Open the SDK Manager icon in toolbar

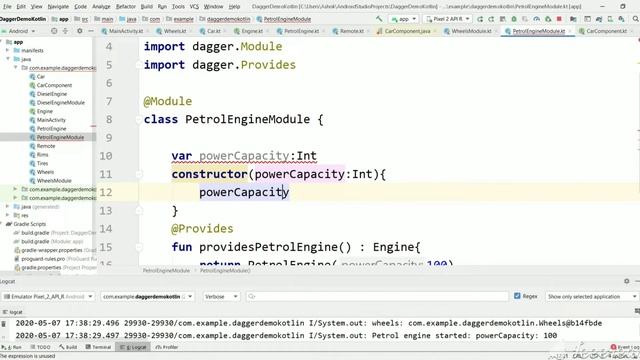click(621, 19)
